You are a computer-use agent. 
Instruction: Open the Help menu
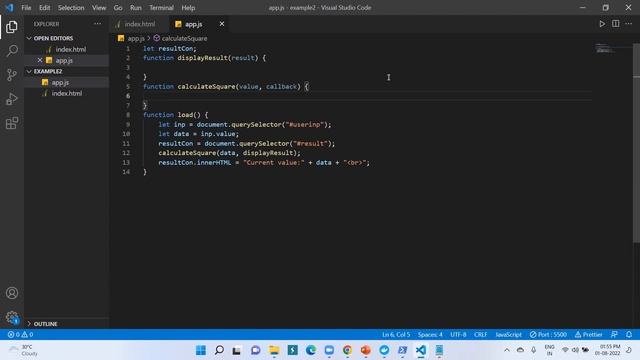point(188,8)
